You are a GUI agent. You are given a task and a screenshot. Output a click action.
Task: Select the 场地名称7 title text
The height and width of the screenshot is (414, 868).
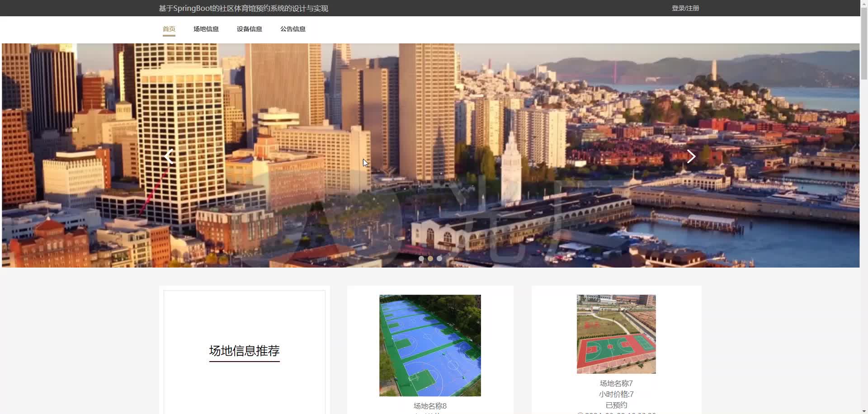(616, 383)
